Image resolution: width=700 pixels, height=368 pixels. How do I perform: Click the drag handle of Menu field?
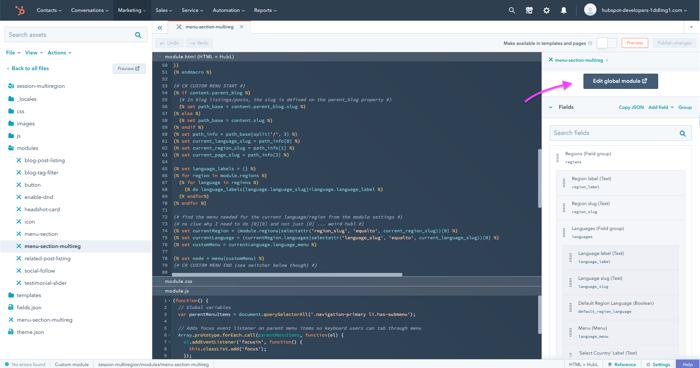coord(570,332)
